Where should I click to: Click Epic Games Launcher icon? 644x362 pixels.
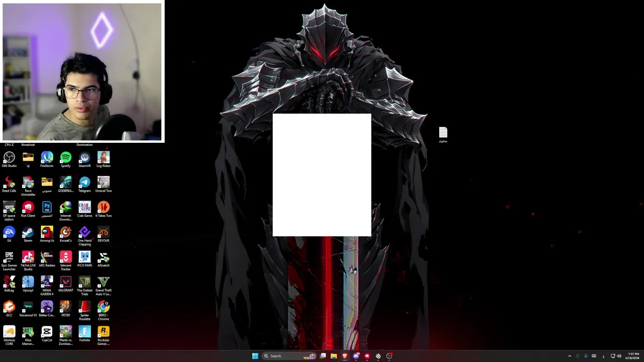[9, 261]
